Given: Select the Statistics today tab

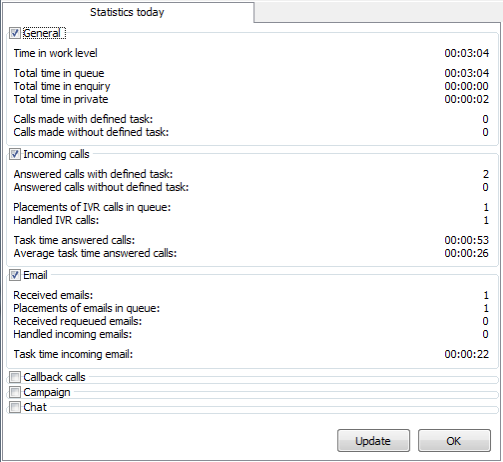Looking at the screenshot, I should coord(127,12).
